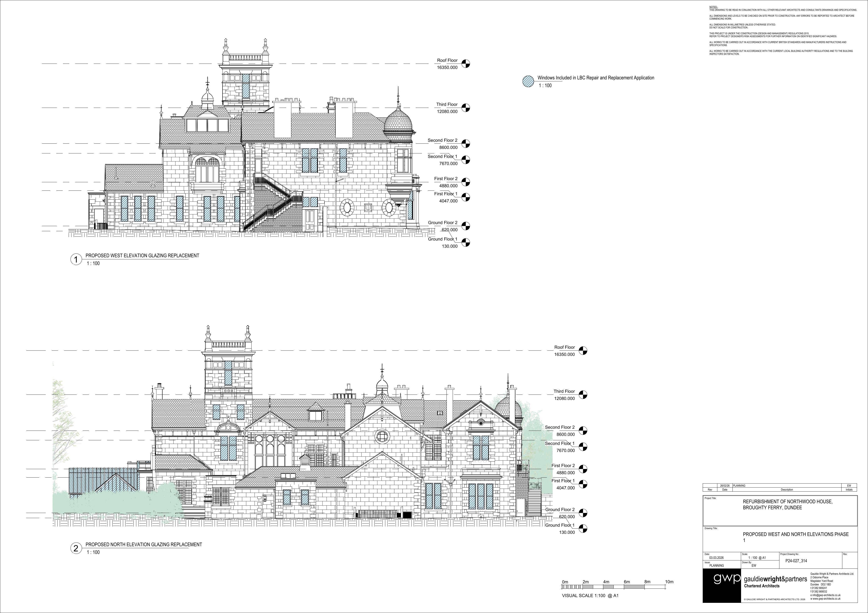Click '12080.000' value on North elevation
This screenshot has width=868, height=613.
tap(564, 398)
